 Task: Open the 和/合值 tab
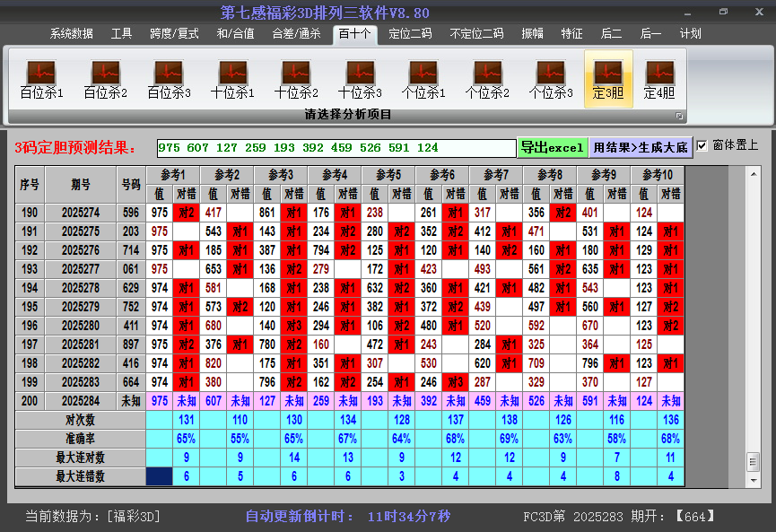[235, 34]
